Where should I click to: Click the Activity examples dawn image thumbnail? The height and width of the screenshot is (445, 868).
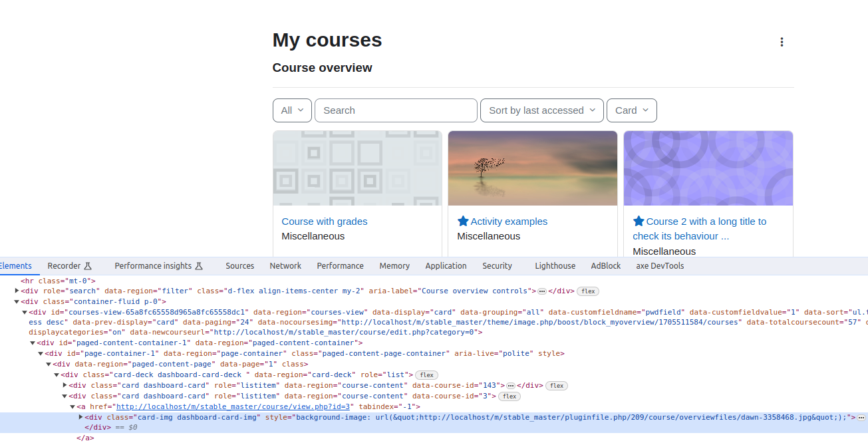click(x=533, y=168)
